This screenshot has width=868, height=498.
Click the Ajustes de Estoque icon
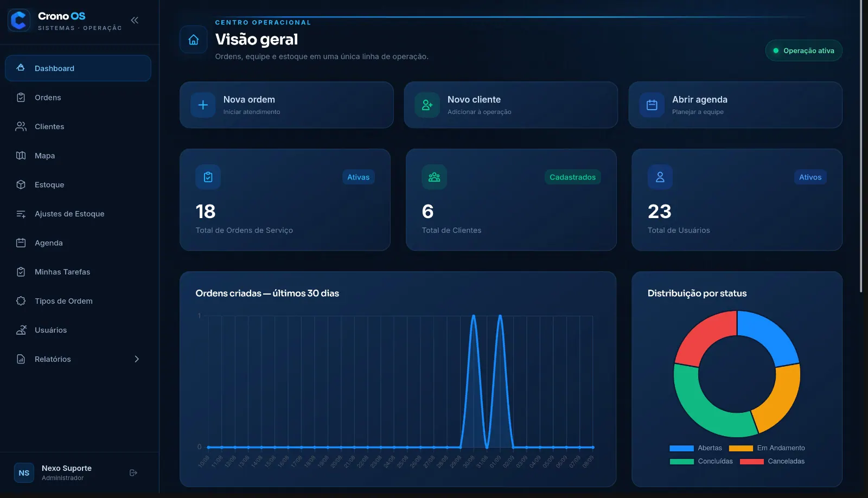coord(21,214)
